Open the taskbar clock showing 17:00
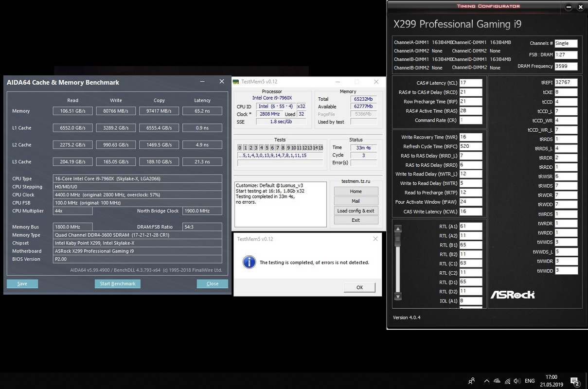588x389 pixels. coord(551,380)
